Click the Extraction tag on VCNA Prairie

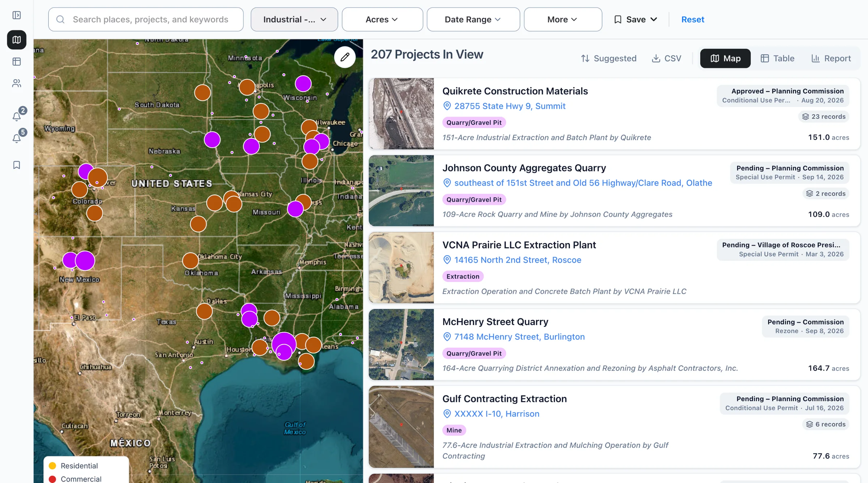[x=463, y=276]
